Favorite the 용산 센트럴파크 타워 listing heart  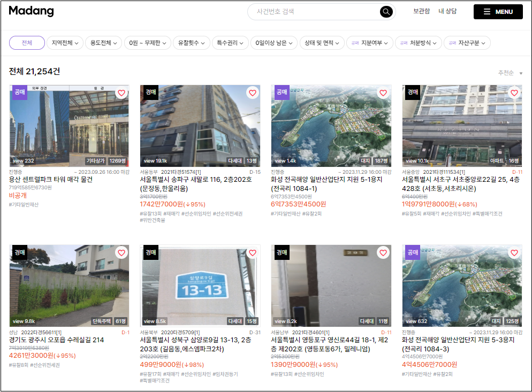(121, 93)
